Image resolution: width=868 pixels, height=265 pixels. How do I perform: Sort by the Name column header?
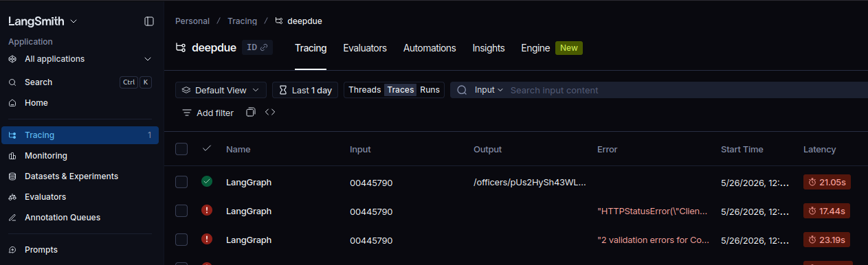(238, 149)
